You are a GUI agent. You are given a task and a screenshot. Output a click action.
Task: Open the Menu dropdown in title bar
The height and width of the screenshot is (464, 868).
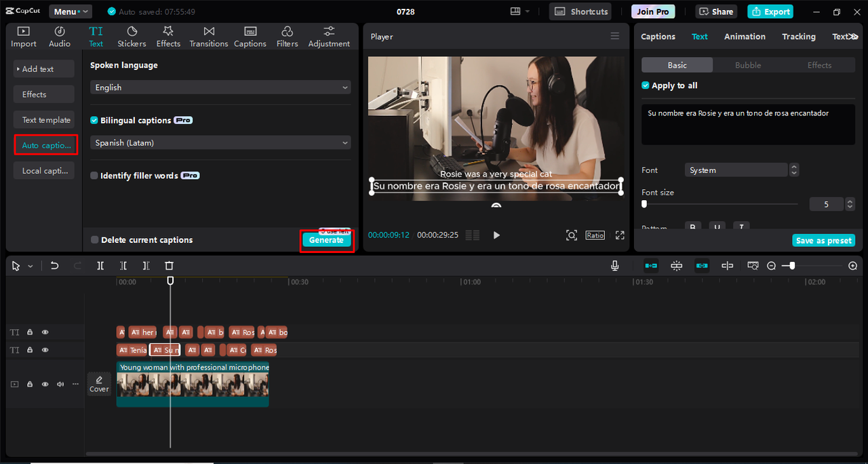(x=71, y=12)
